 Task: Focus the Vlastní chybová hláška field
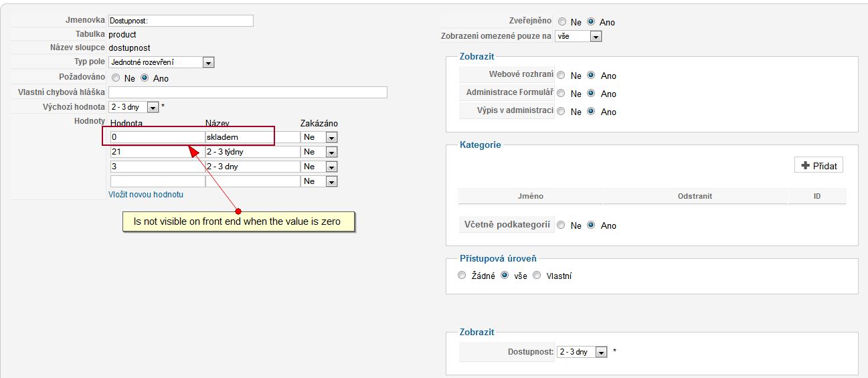point(248,92)
